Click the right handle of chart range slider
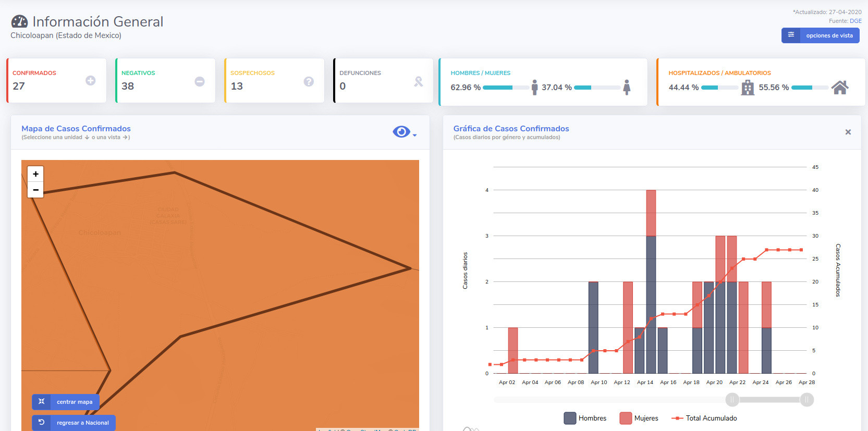The width and height of the screenshot is (868, 431). point(807,400)
